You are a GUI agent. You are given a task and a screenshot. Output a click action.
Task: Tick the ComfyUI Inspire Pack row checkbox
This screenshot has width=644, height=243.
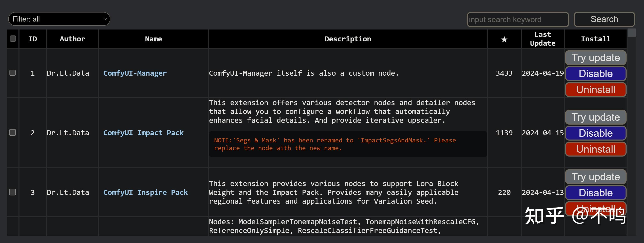[13, 192]
